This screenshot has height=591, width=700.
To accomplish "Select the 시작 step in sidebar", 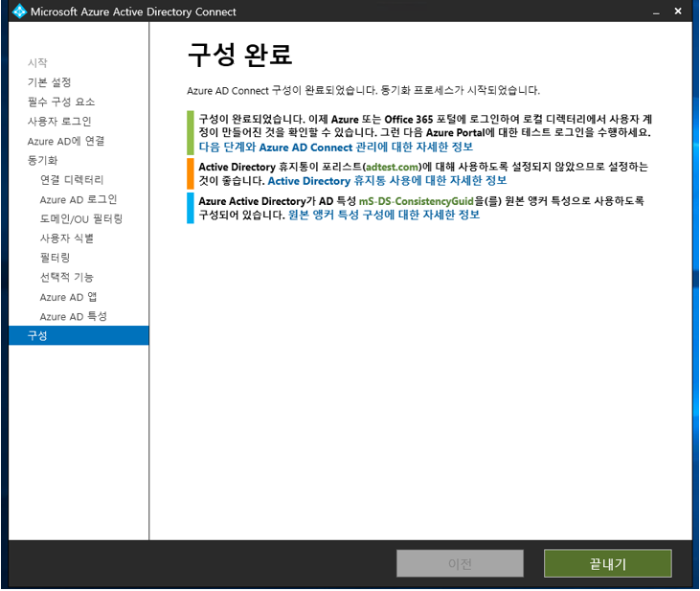I will pos(37,62).
